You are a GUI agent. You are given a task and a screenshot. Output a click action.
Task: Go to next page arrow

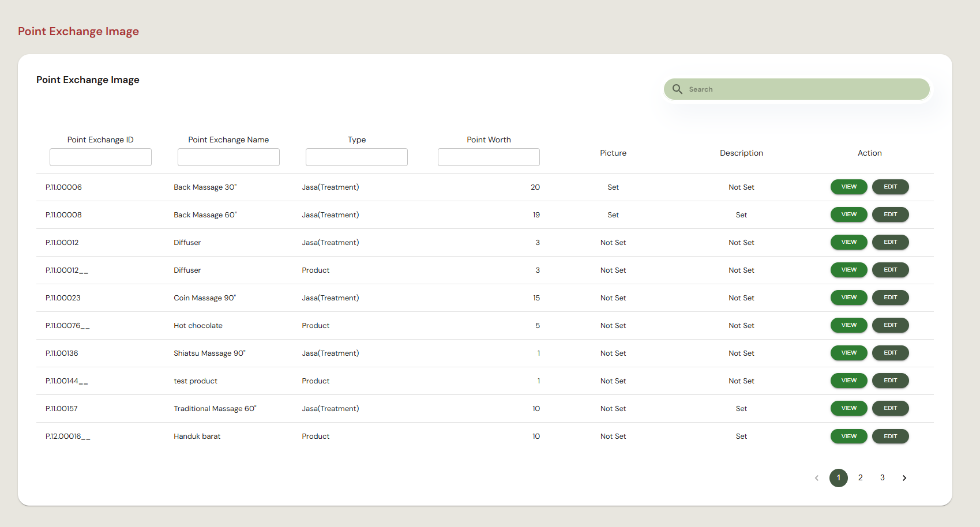click(x=904, y=478)
